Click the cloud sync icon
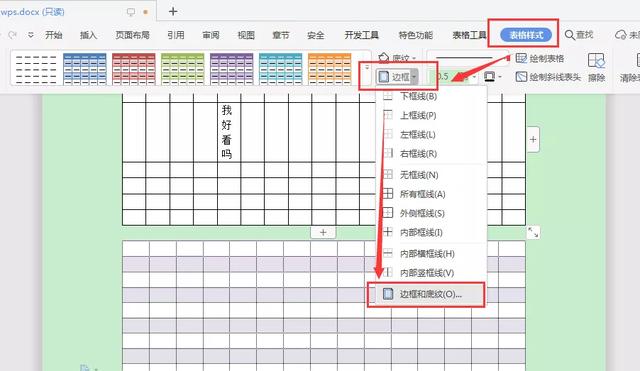Image resolution: width=640 pixels, height=371 pixels. click(621, 35)
